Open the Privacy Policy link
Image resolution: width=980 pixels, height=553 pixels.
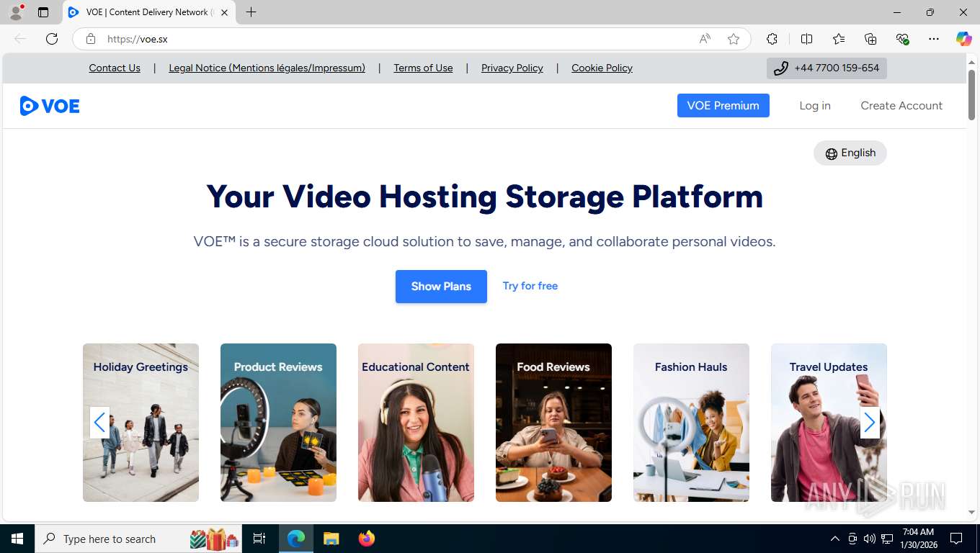click(512, 68)
